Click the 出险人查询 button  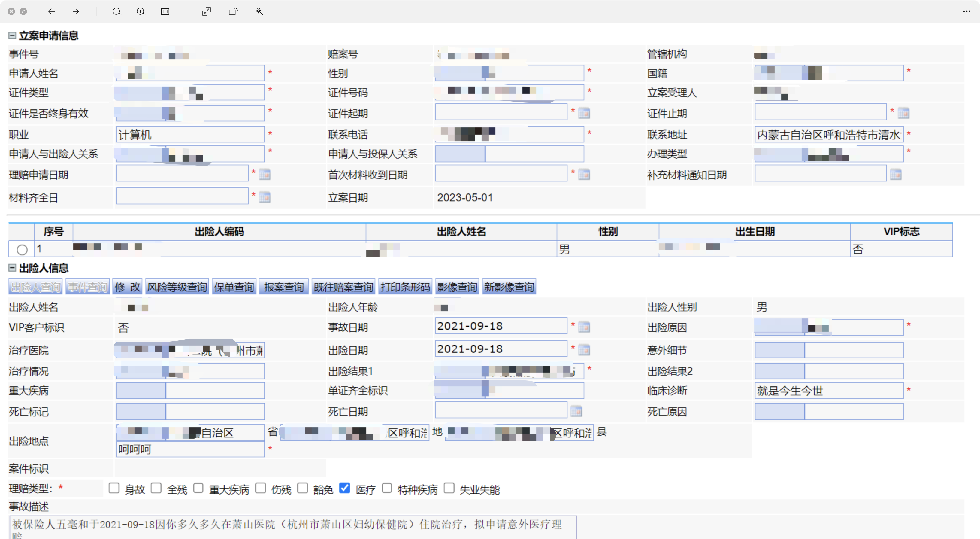35,287
